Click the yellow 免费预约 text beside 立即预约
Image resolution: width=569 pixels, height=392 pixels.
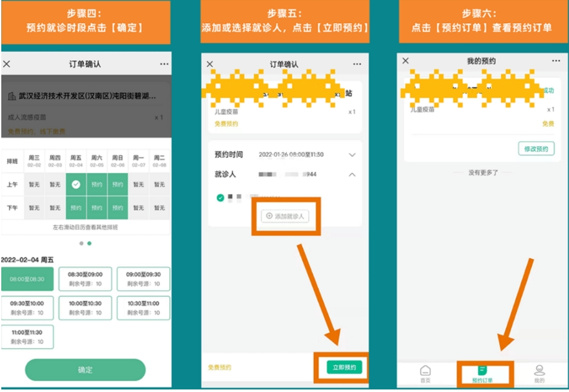point(220,368)
